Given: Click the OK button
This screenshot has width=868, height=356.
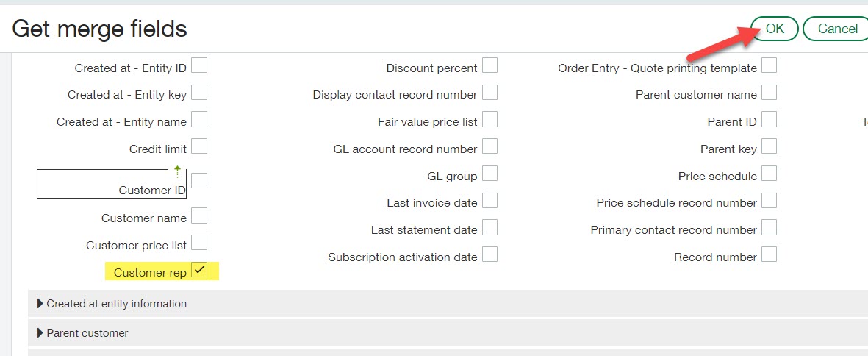Looking at the screenshot, I should (775, 29).
